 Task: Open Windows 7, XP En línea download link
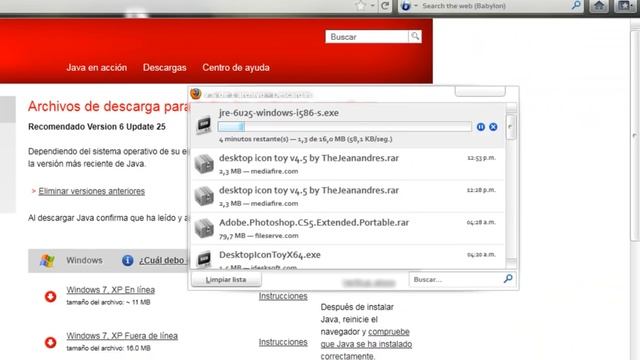[x=111, y=290]
